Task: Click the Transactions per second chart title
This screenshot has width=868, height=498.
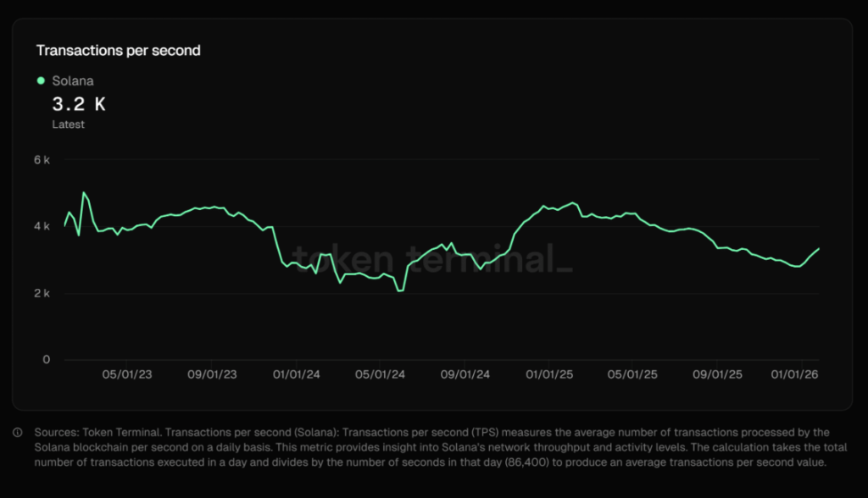Action: 118,51
